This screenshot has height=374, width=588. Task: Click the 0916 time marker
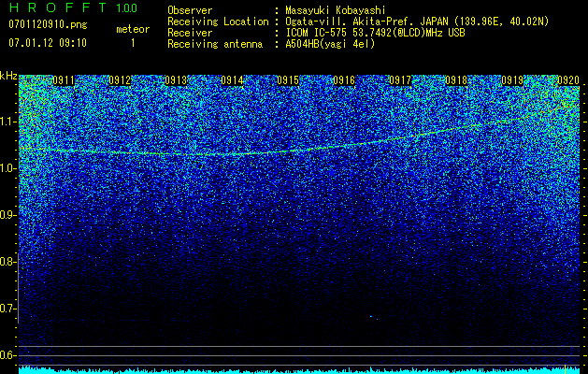pos(344,80)
